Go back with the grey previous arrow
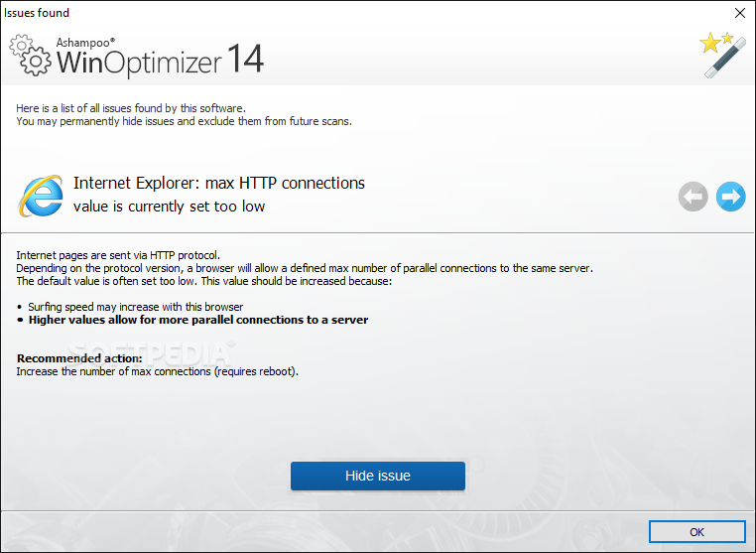The width and height of the screenshot is (756, 553). [x=693, y=197]
